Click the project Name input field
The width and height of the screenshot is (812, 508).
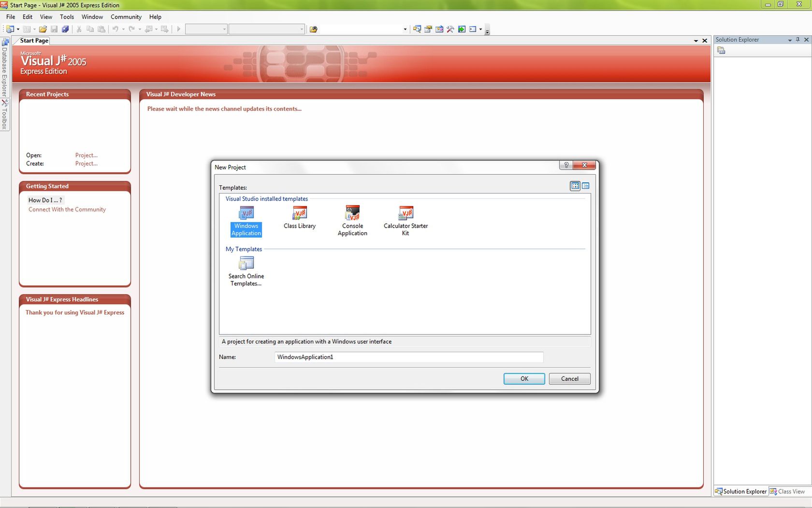tap(409, 357)
